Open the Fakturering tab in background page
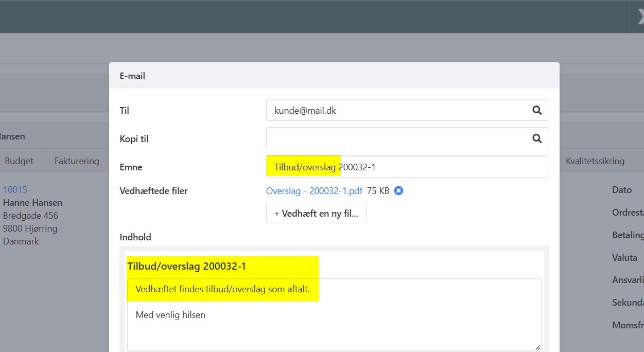Screen dimensions: 644x352 click(77, 161)
